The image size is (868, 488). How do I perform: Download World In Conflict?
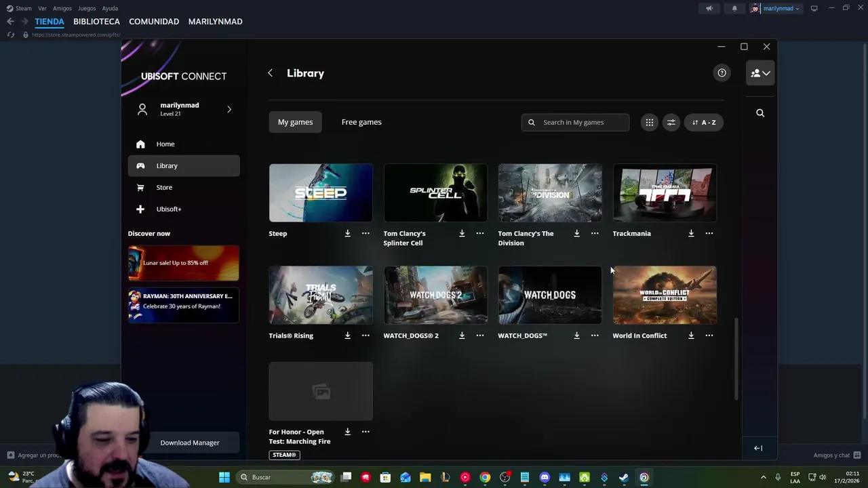click(691, 335)
